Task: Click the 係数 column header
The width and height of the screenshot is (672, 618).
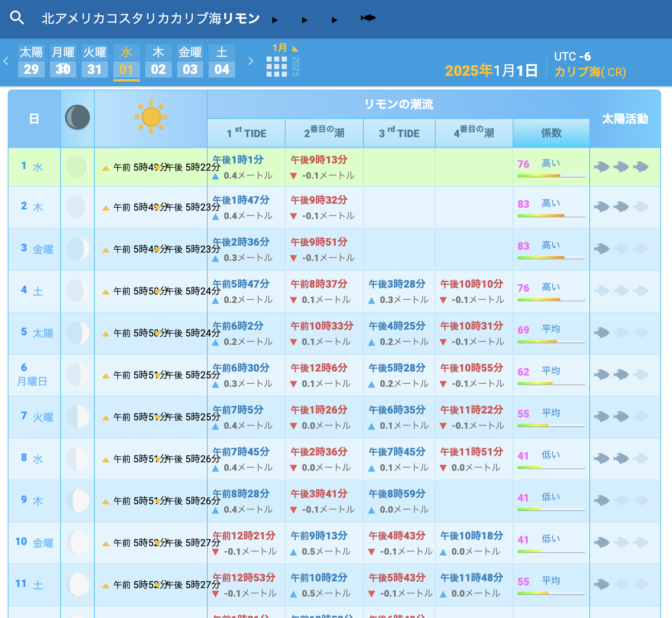Action: [x=551, y=133]
